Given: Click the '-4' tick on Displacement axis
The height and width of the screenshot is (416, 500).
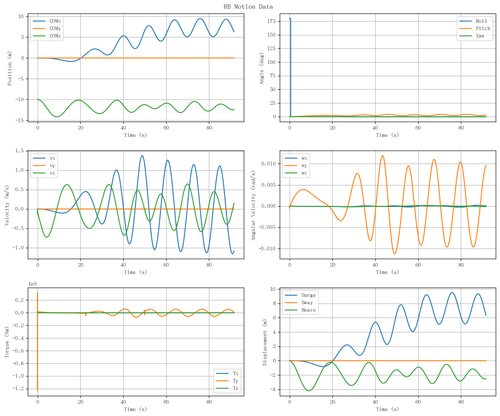Looking at the screenshot, I should pos(273,390).
